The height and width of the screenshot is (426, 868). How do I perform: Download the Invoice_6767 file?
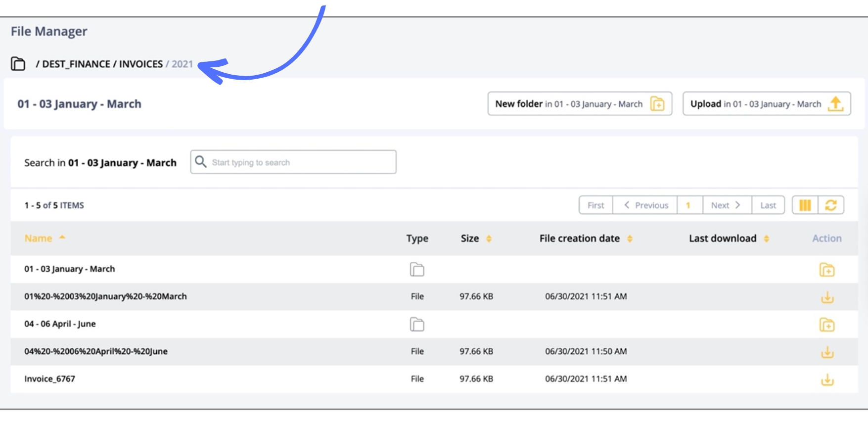point(827,379)
